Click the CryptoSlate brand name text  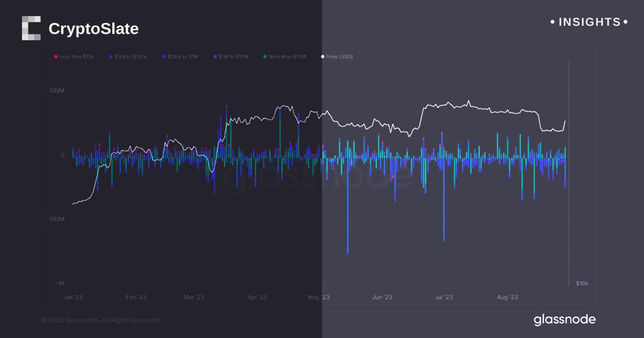pyautogui.click(x=93, y=29)
